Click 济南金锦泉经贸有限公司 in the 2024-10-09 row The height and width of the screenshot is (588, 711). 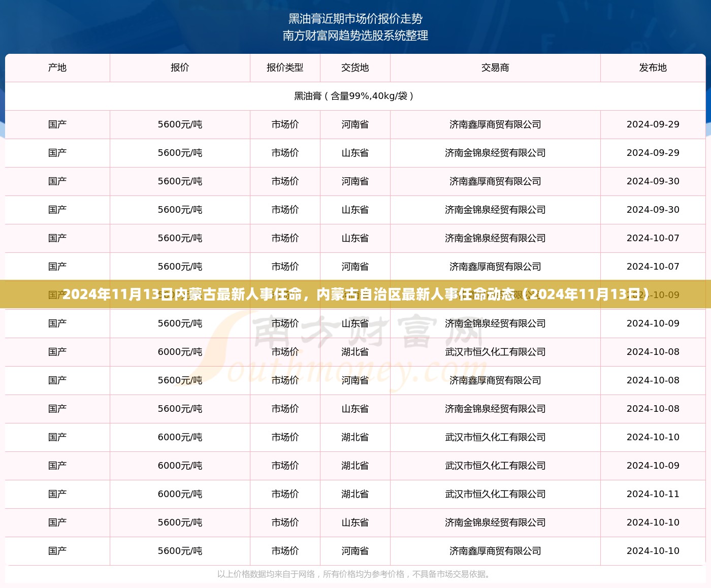pyautogui.click(x=495, y=323)
